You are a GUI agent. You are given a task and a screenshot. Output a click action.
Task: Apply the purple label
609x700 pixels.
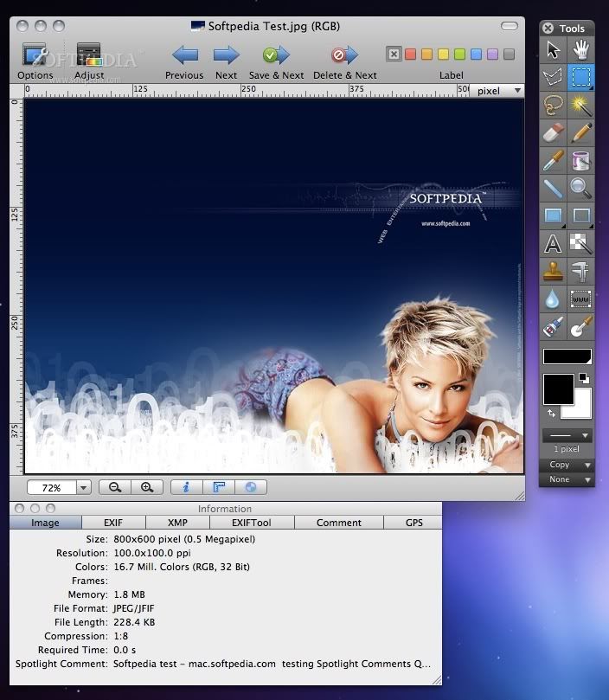click(x=492, y=55)
